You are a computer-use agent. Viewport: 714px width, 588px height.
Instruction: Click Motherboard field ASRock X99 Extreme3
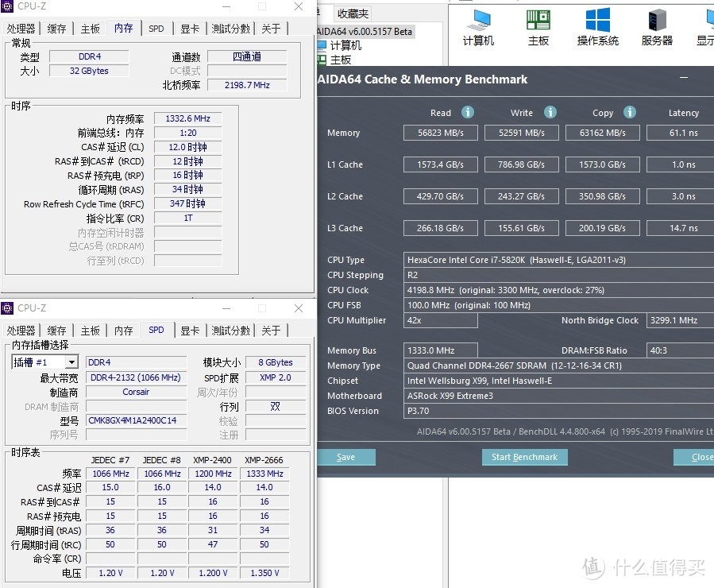point(558,396)
